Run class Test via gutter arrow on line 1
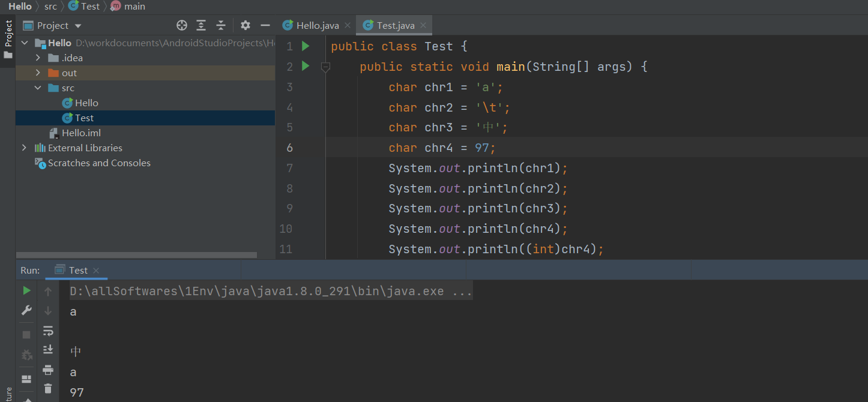 (x=305, y=46)
